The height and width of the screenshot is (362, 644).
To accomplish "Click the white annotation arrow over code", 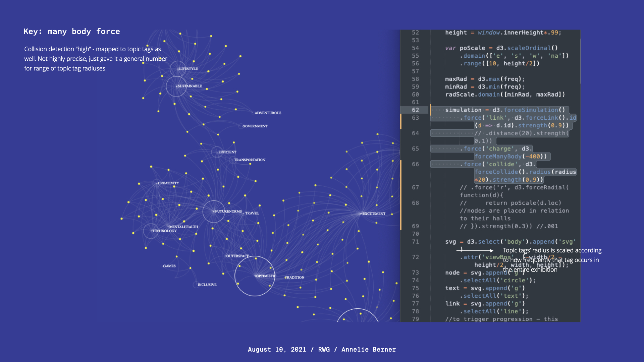I will click(x=475, y=250).
